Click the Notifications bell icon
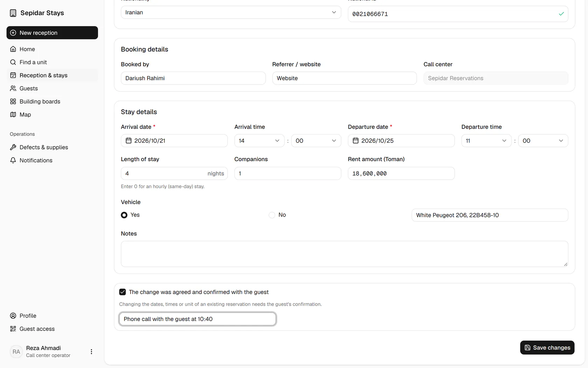 [x=13, y=160]
